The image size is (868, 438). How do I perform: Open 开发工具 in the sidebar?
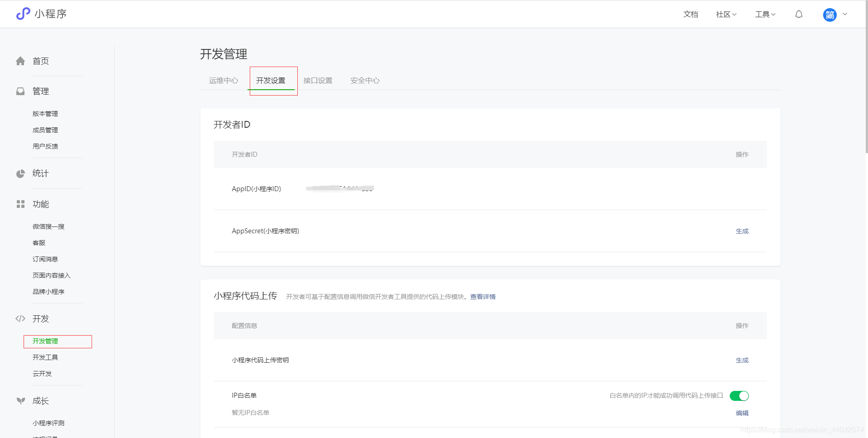click(x=45, y=357)
